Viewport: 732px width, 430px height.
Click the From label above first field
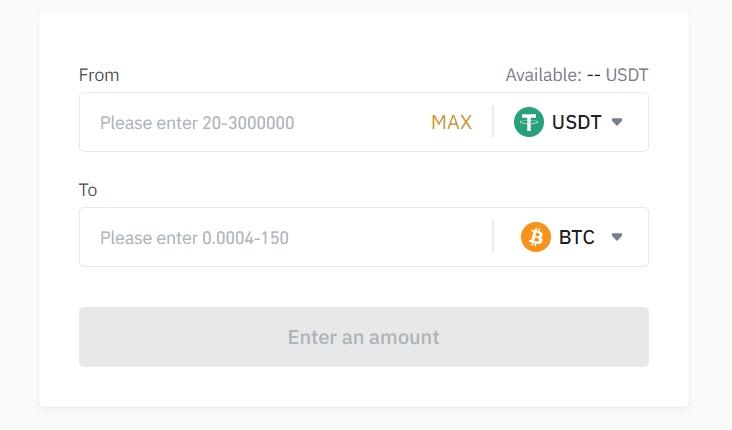(x=99, y=75)
